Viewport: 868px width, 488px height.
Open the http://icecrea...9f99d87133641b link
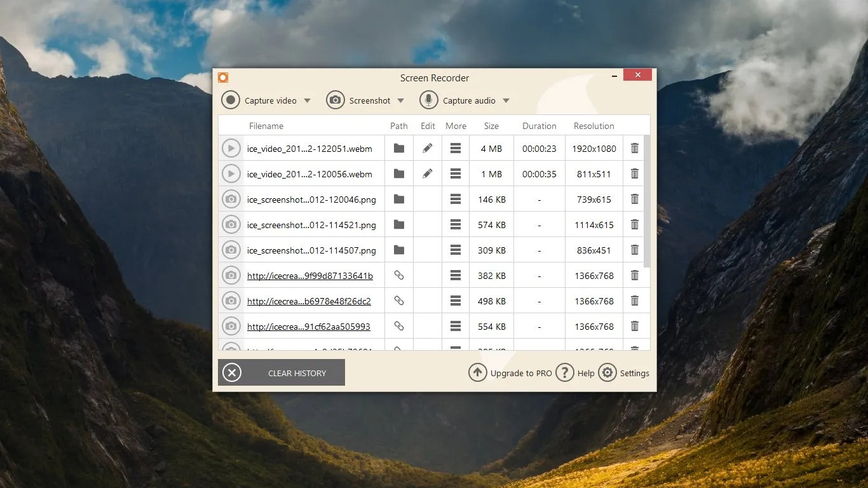point(310,276)
